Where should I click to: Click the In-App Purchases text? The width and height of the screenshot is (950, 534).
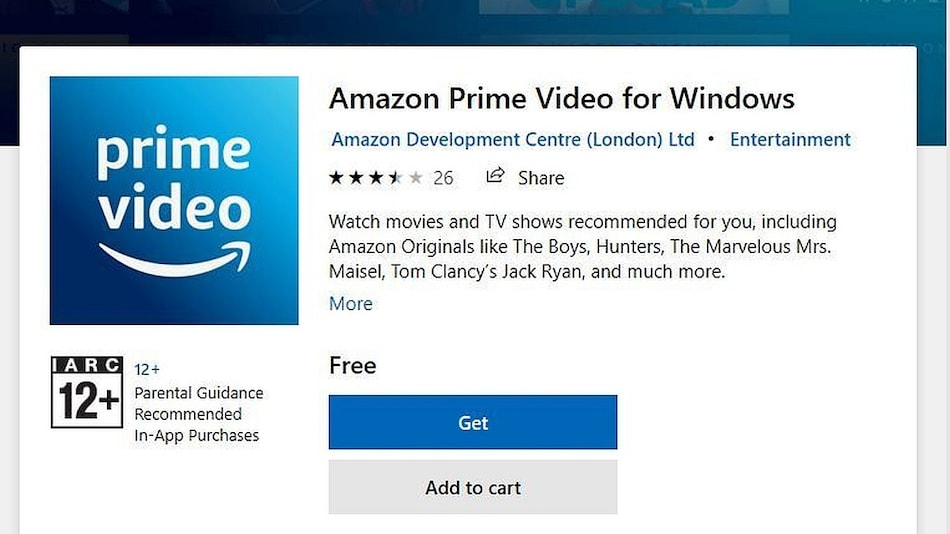pos(197,436)
